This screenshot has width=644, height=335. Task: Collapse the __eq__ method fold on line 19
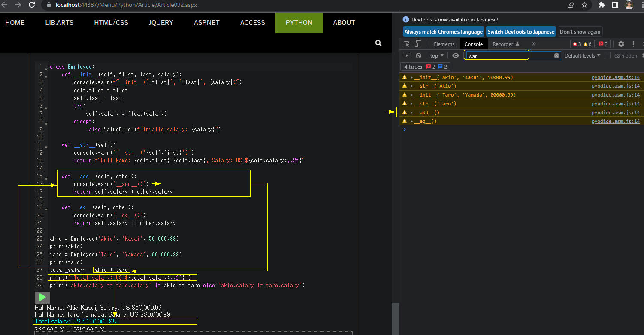tap(46, 208)
